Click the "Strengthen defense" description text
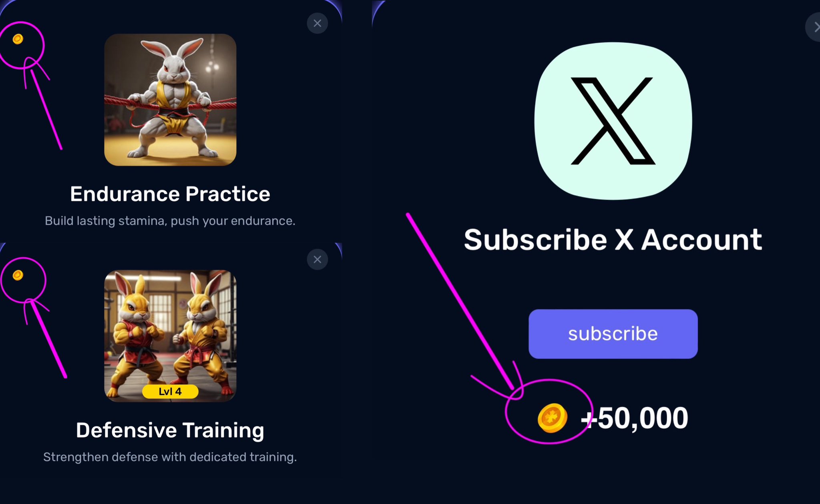Image resolution: width=820 pixels, height=504 pixels. point(170,457)
